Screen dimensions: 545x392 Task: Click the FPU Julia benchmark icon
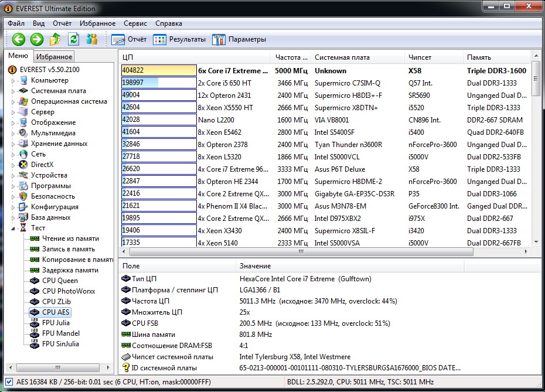[35, 323]
